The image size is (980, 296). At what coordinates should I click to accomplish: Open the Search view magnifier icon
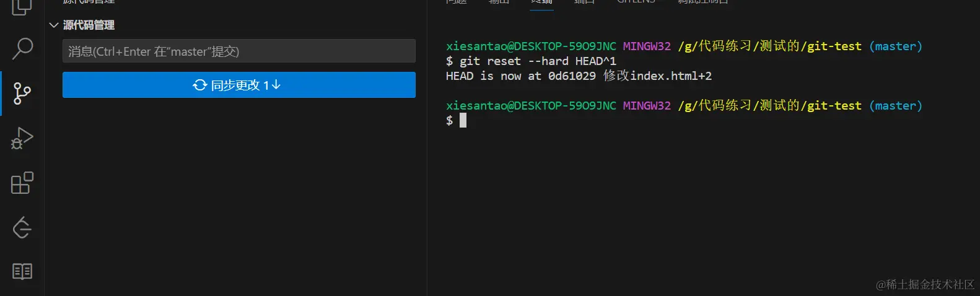(x=22, y=49)
